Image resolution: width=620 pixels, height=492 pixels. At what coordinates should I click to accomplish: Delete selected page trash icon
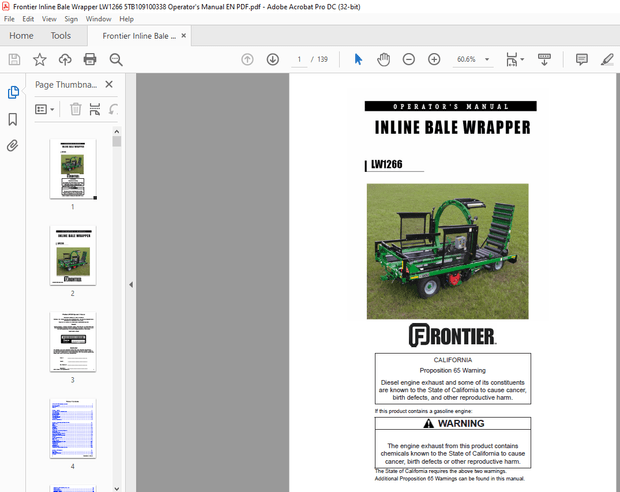click(x=76, y=109)
